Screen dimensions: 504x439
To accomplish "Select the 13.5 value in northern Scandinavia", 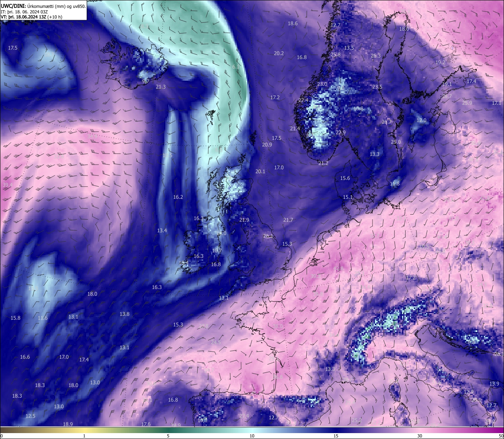I will point(349,48).
